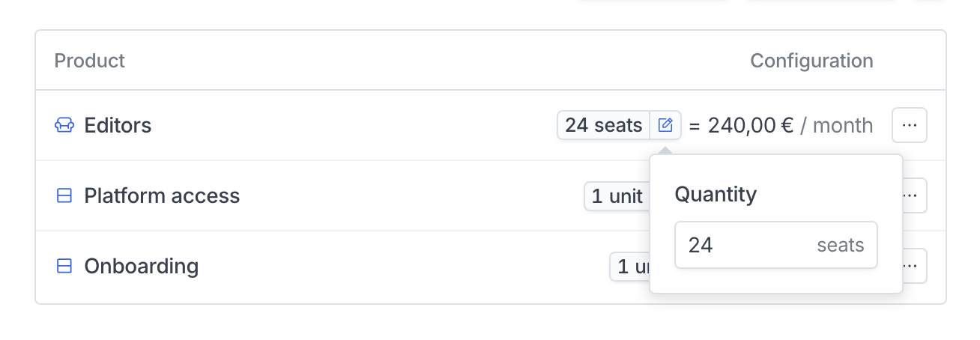Click the pencil edit icon beside 24 seats
980x340 pixels.
click(665, 125)
